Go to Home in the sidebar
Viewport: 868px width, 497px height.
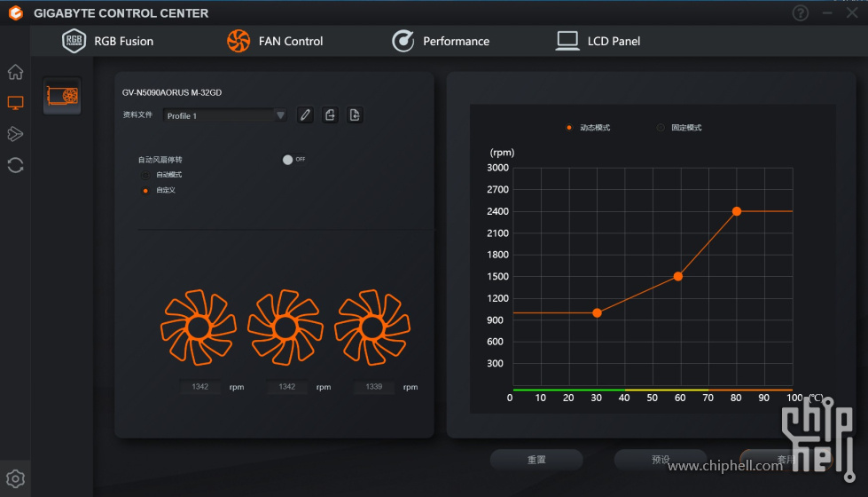click(15, 72)
